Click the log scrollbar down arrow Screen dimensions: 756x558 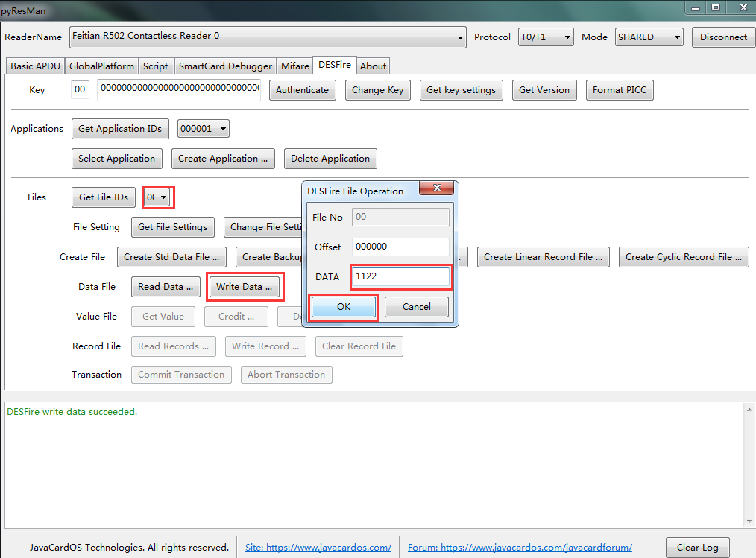pos(749,521)
